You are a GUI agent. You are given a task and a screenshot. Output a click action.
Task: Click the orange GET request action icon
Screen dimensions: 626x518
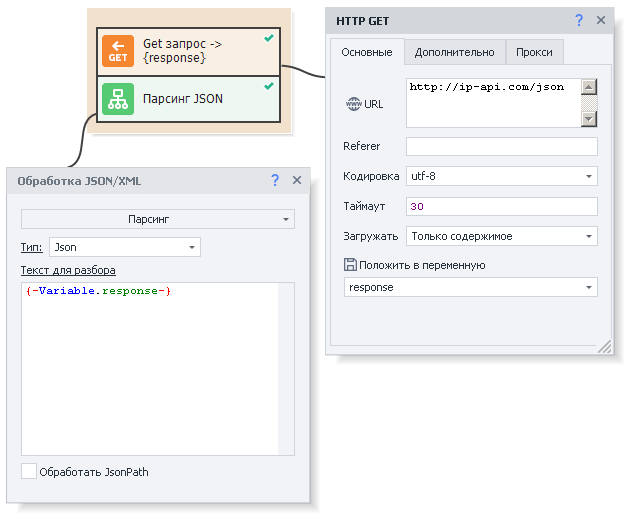[118, 52]
